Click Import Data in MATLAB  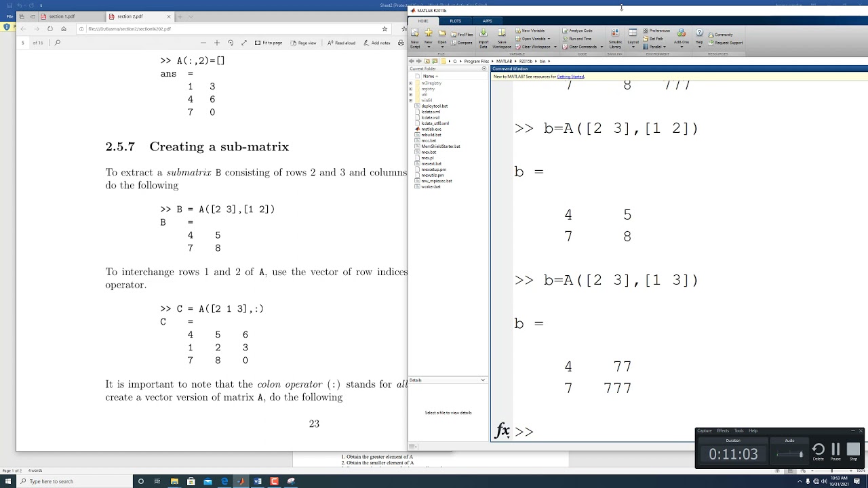(x=484, y=37)
